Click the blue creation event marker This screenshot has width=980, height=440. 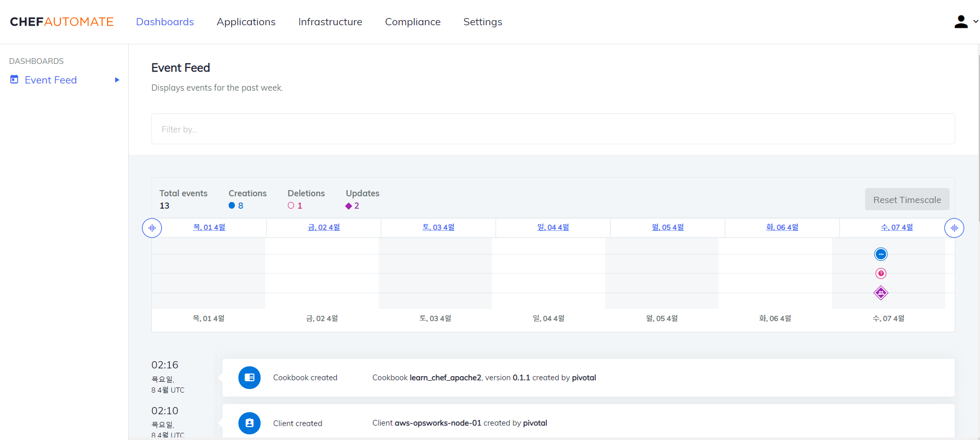(881, 254)
